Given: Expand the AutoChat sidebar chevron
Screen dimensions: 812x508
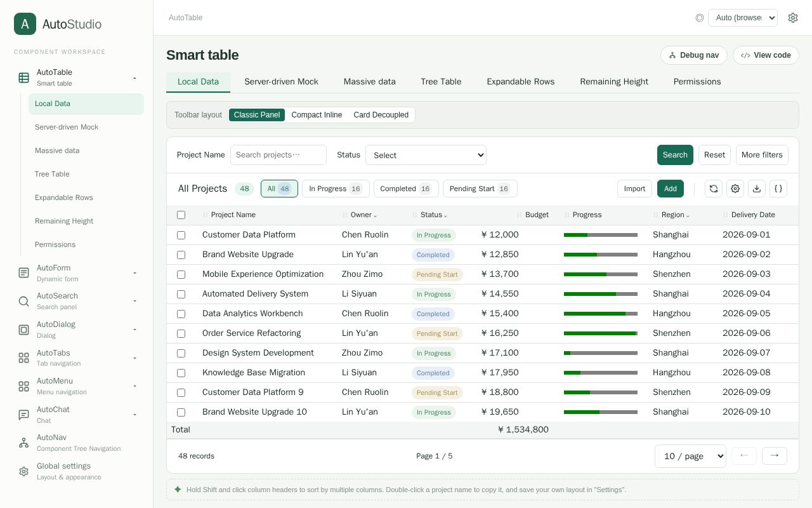Looking at the screenshot, I should pos(134,415).
